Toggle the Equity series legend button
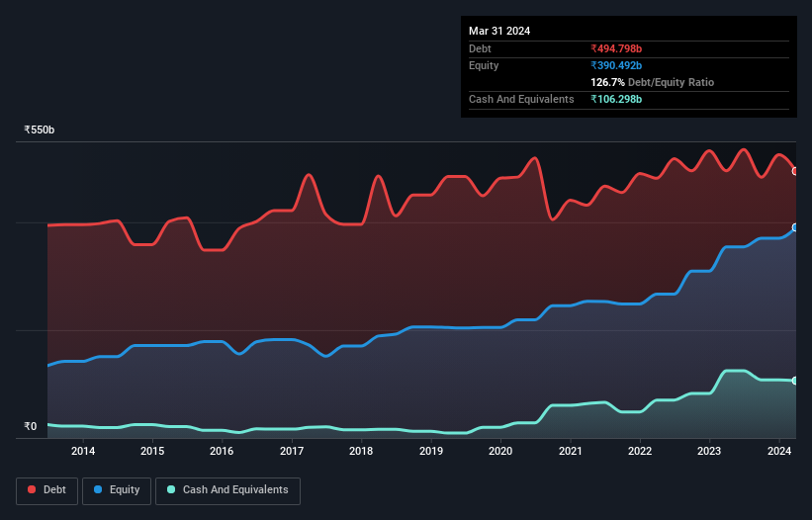This screenshot has width=812, height=520. click(117, 490)
